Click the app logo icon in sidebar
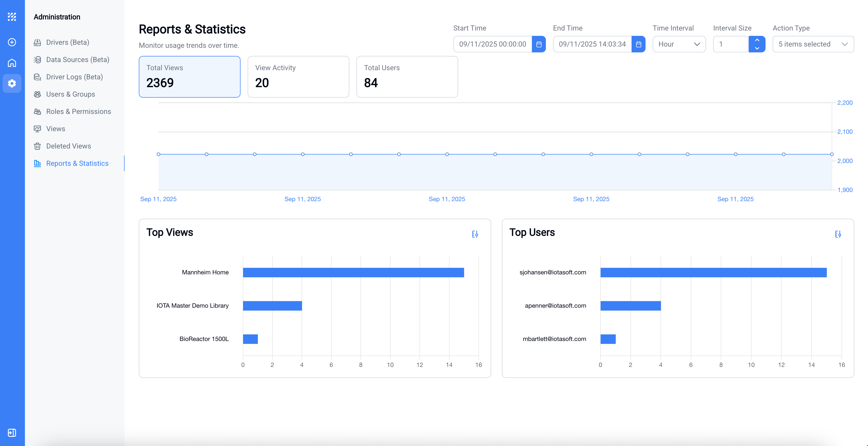The image size is (868, 446). pos(12,17)
